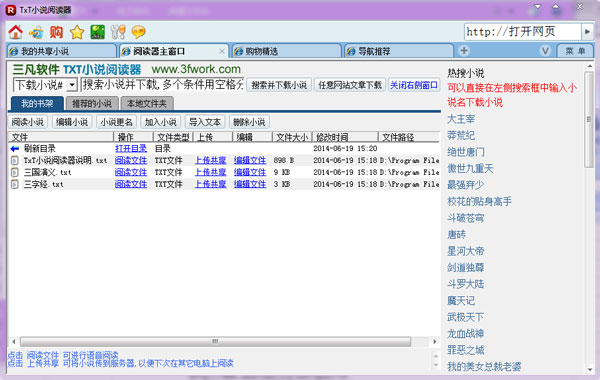Click 阅读文件 link for 三国演义.txt
The image size is (600, 380).
[131, 173]
